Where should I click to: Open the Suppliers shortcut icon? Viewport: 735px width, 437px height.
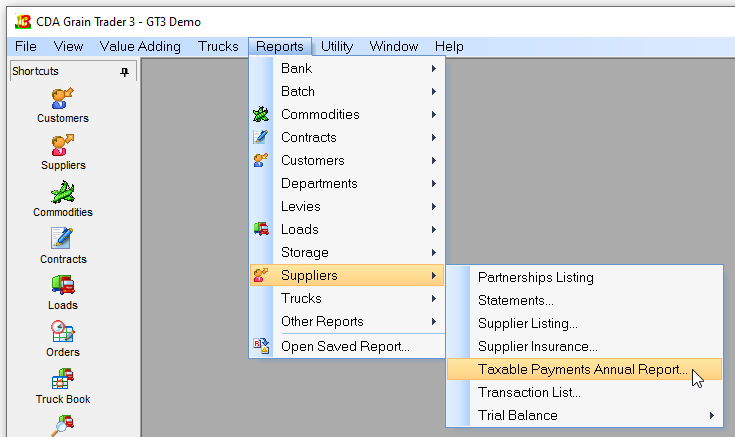63,145
